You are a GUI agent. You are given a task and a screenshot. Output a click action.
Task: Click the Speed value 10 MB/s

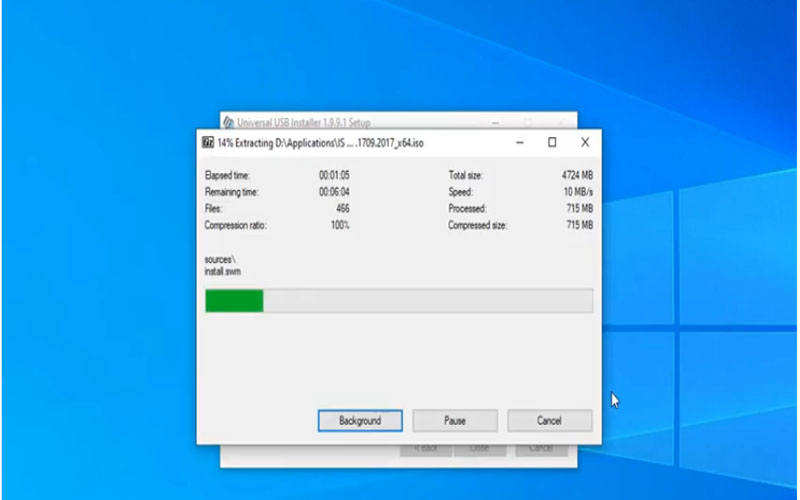(x=578, y=192)
